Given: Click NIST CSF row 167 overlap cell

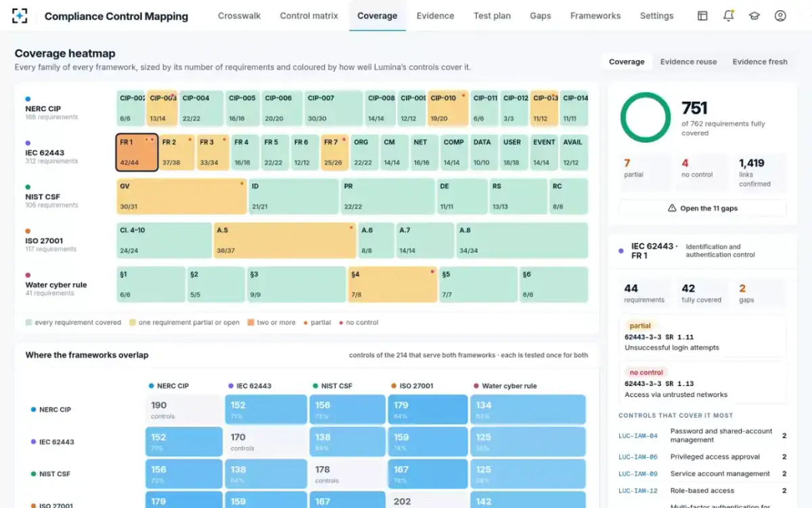Looking at the screenshot, I should pyautogui.click(x=427, y=474).
